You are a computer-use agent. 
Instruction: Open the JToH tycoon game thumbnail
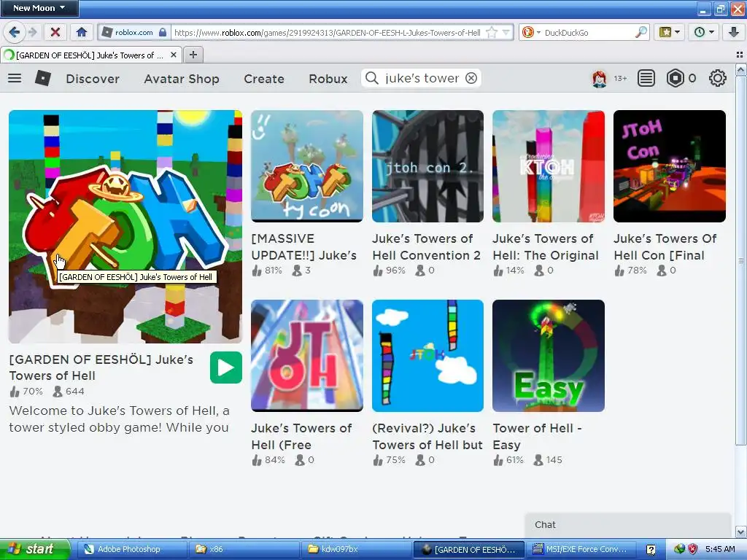(307, 166)
